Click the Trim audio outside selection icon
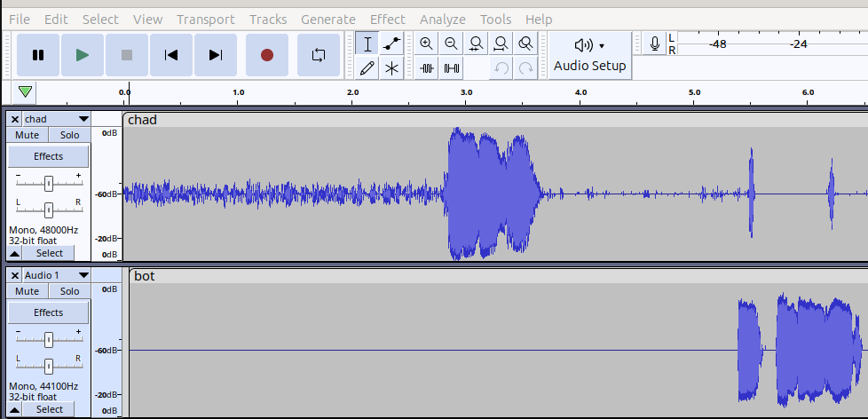Screen dimensions: 868x419 (427, 67)
